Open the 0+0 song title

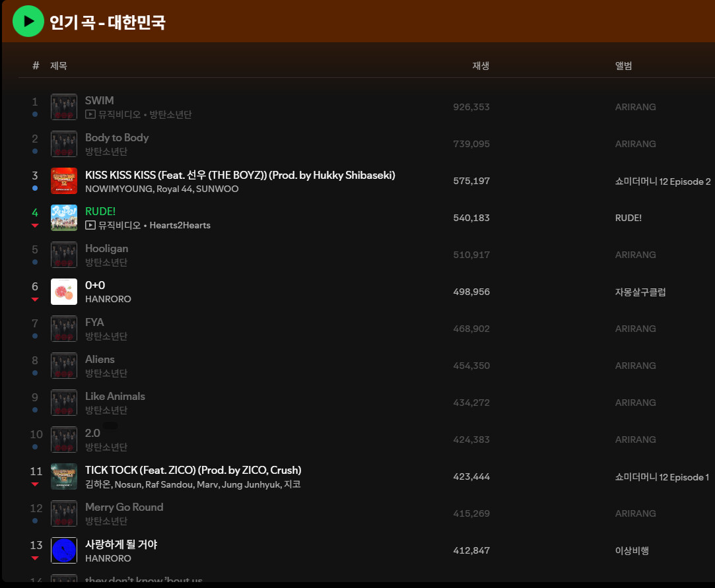click(95, 285)
